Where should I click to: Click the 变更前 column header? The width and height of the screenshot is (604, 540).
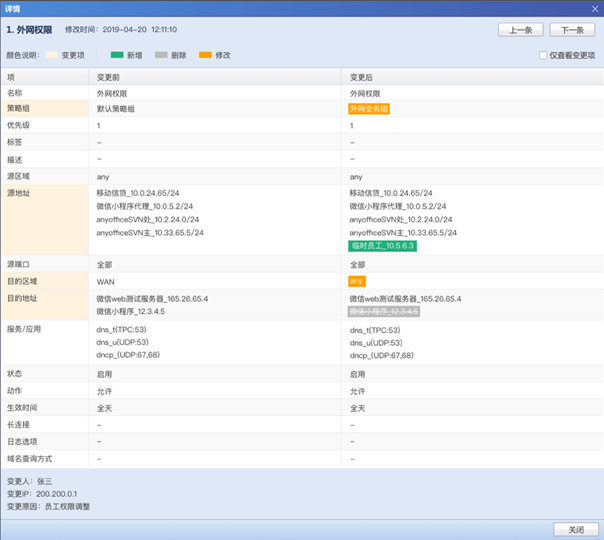click(110, 76)
